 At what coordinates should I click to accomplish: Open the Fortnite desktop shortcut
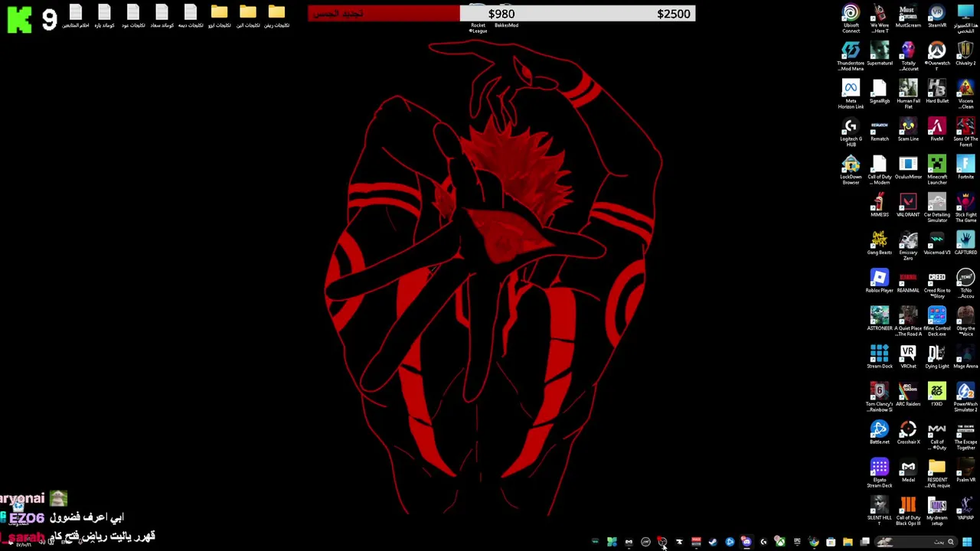click(x=965, y=168)
